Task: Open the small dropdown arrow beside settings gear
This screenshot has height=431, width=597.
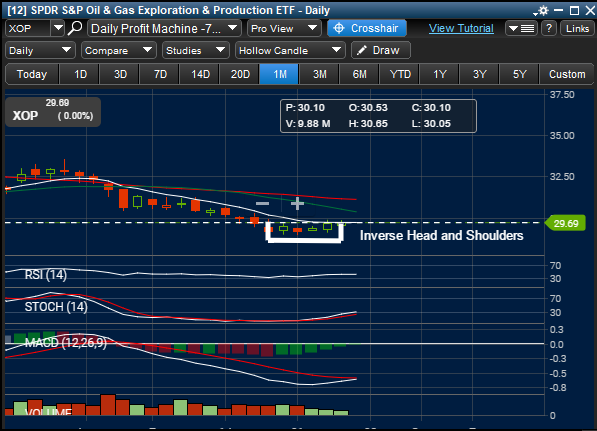Action: click(535, 14)
